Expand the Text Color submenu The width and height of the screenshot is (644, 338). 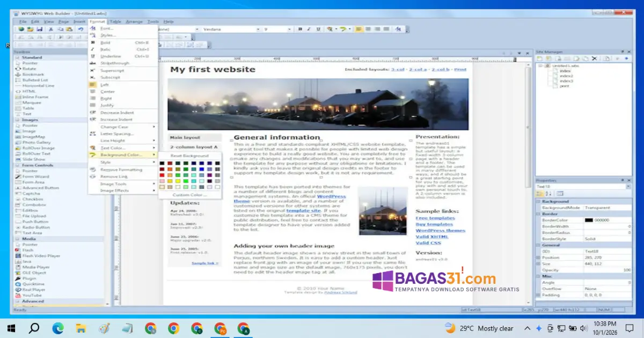[x=123, y=148]
